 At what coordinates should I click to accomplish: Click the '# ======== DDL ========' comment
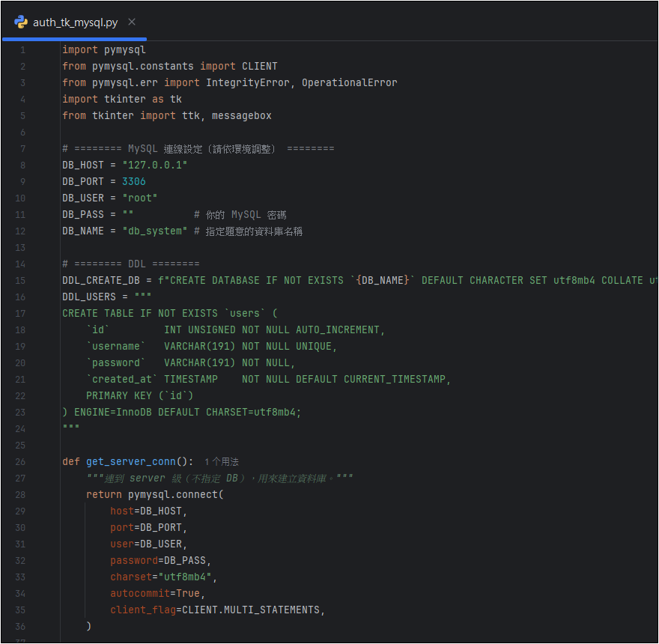click(x=131, y=264)
